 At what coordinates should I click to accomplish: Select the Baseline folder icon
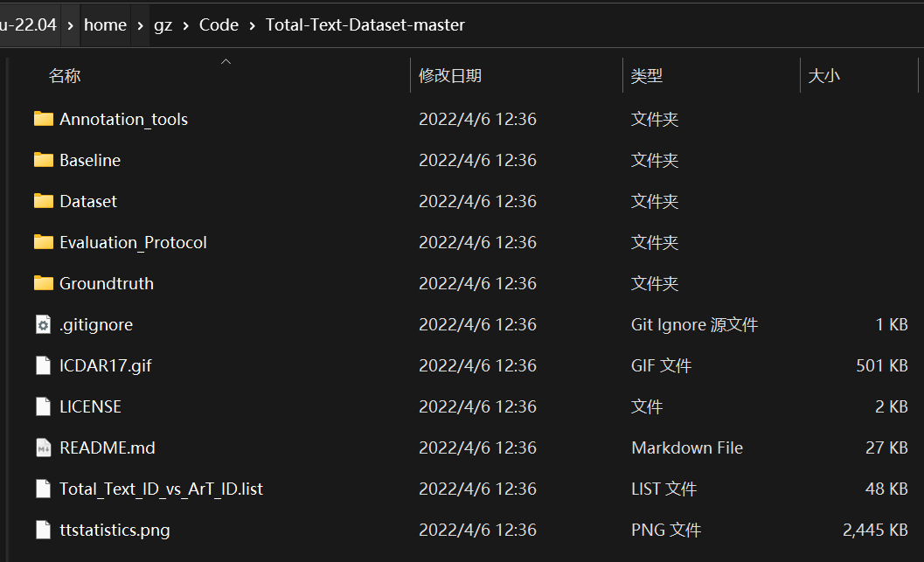[x=44, y=160]
